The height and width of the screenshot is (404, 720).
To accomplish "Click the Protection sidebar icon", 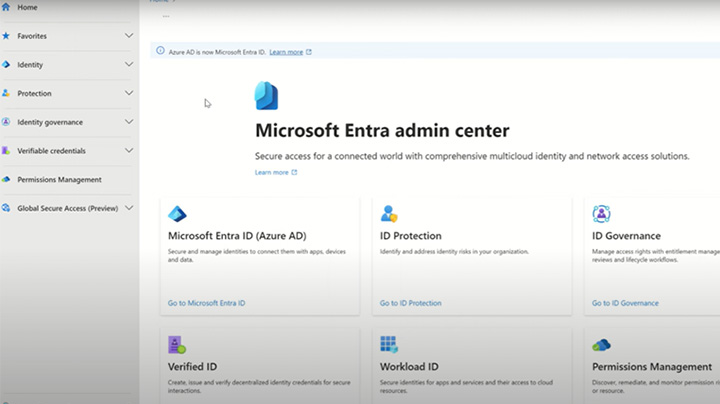I will pyautogui.click(x=6, y=93).
